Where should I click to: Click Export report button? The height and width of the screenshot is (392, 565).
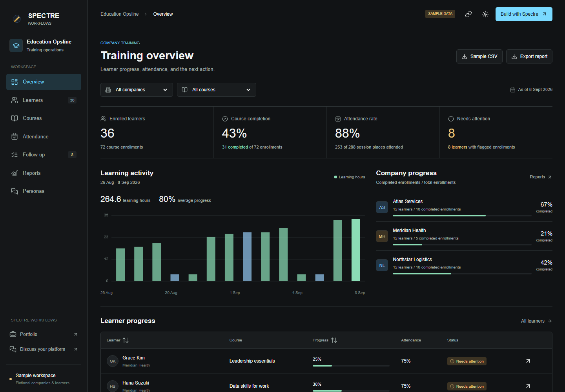(x=529, y=56)
